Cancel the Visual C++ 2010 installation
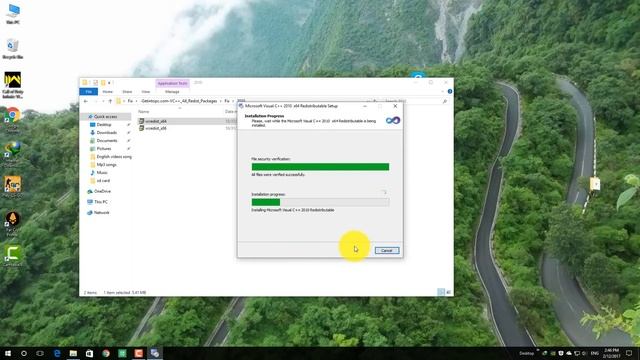Screen dimensions: 640x360 point(387,250)
